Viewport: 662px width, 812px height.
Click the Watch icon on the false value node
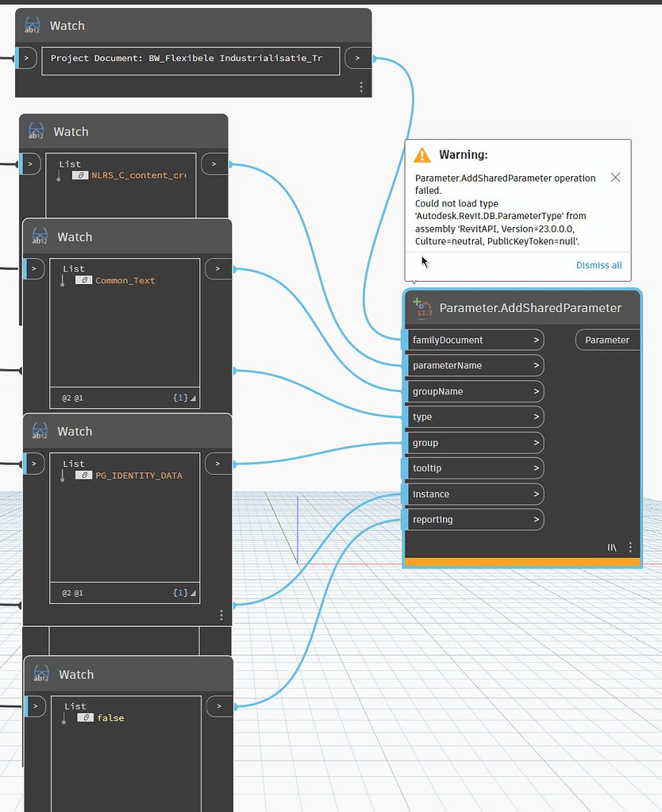tap(40, 674)
